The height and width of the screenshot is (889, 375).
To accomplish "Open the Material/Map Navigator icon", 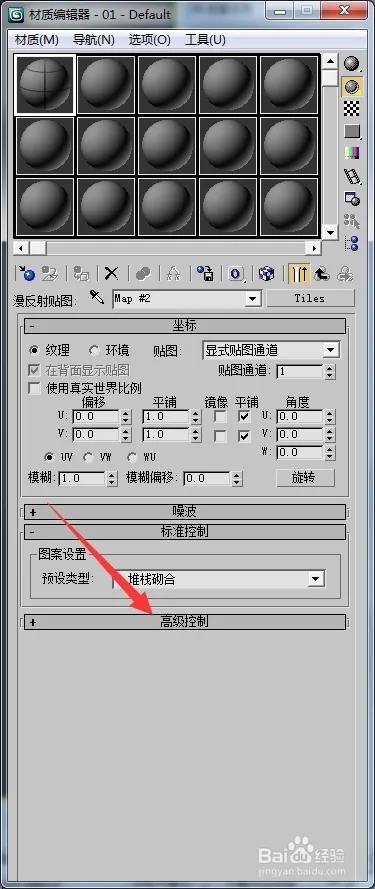I will (x=352, y=243).
